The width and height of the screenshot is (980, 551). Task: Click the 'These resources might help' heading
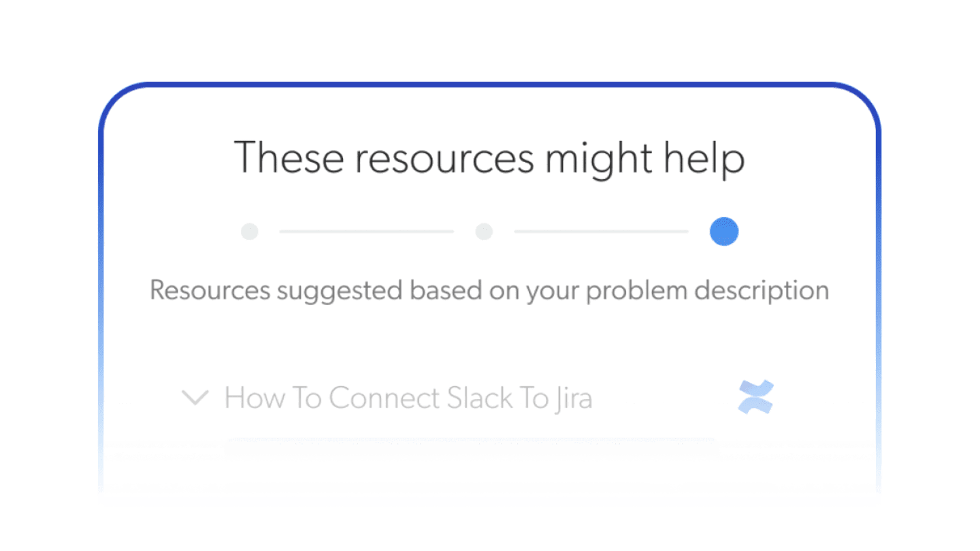click(489, 159)
